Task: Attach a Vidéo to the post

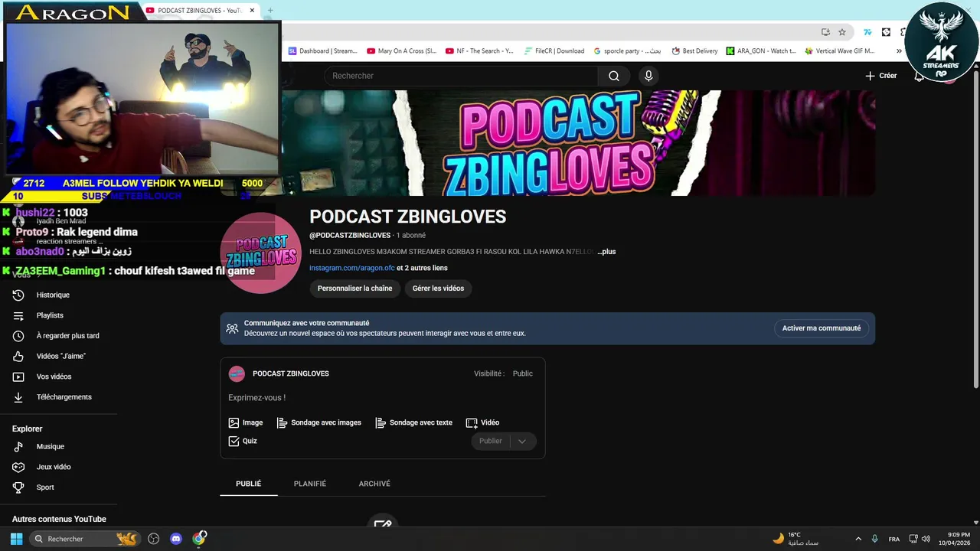Action: point(482,422)
